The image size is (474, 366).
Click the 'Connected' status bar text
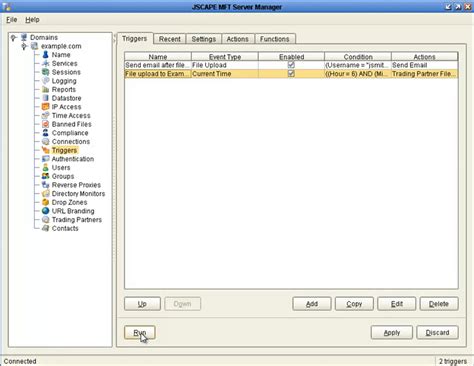(20, 361)
